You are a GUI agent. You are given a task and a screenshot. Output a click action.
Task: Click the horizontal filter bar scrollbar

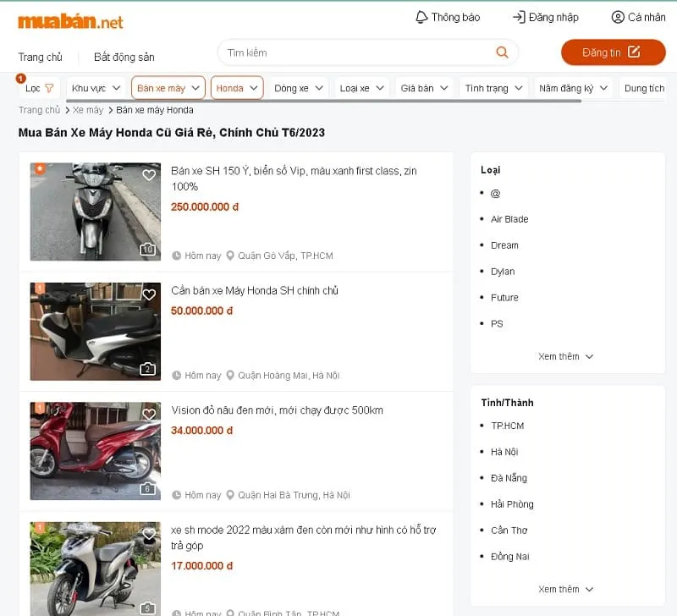pos(322,101)
